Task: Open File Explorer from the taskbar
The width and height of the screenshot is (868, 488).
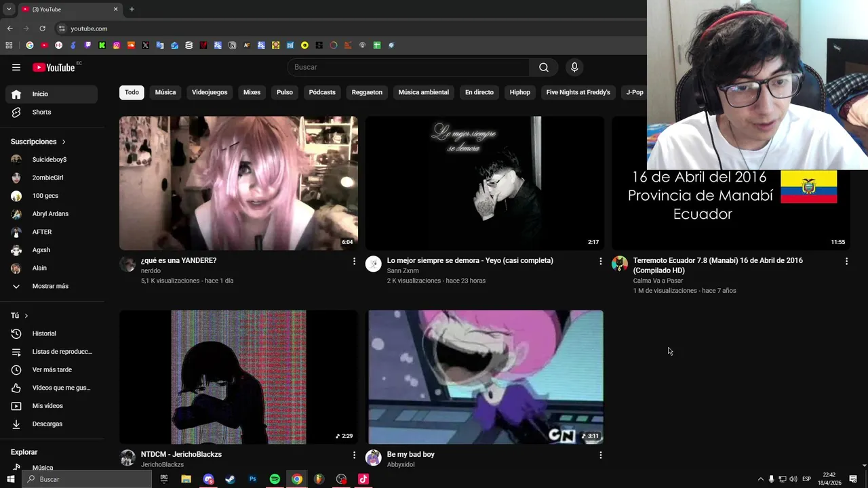Action: coord(186,479)
